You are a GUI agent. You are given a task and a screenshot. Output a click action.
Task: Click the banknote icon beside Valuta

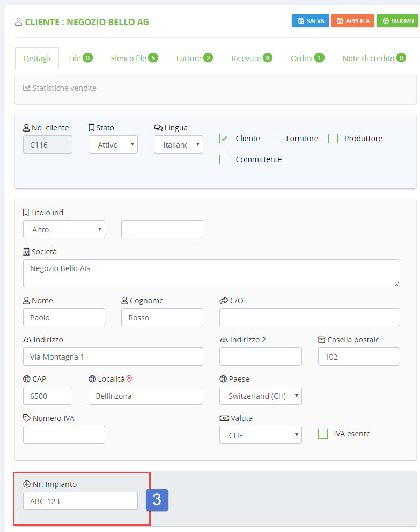pos(224,418)
